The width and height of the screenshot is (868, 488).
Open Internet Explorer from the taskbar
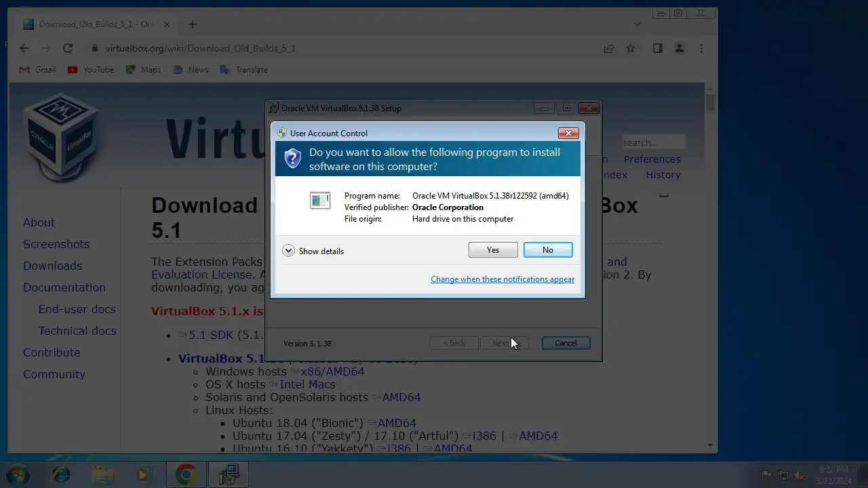pos(60,474)
